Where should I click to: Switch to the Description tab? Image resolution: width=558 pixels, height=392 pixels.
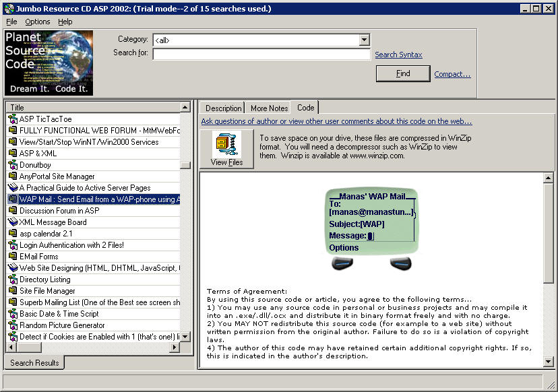[x=224, y=108]
